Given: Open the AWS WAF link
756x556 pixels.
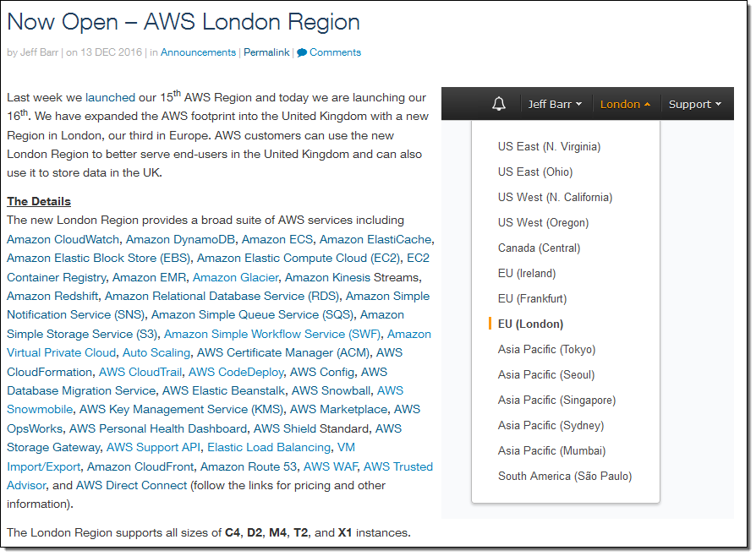Looking at the screenshot, I should 331,467.
